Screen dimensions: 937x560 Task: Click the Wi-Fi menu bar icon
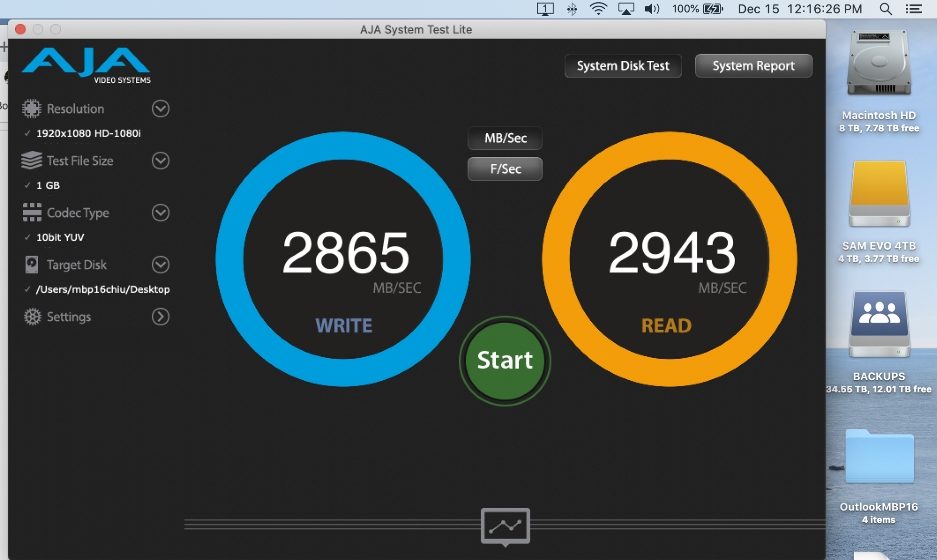point(598,9)
